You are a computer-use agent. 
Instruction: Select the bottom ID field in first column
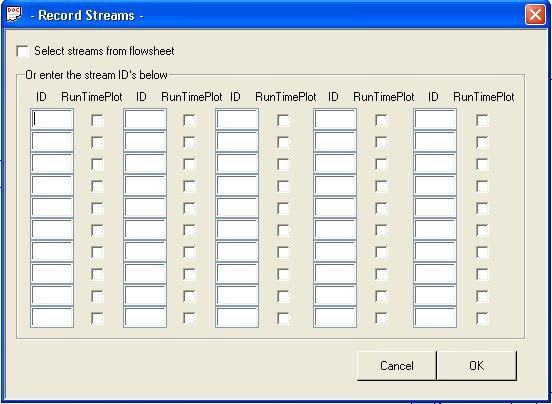pos(52,317)
